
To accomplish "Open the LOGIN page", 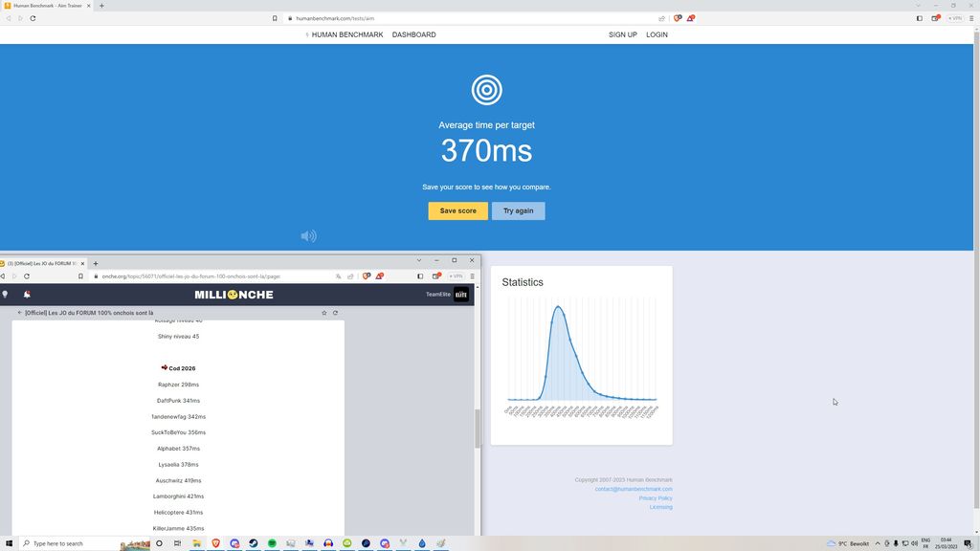I will 657,34.
